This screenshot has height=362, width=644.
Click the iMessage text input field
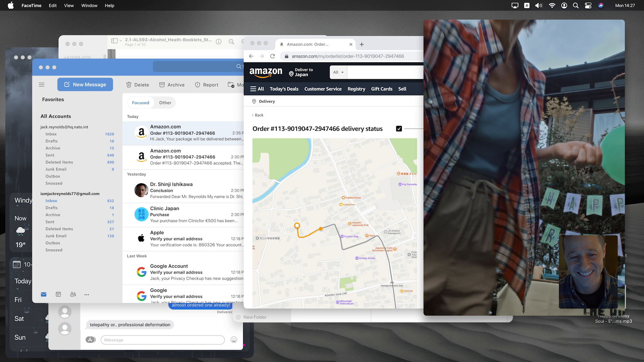tap(162, 340)
